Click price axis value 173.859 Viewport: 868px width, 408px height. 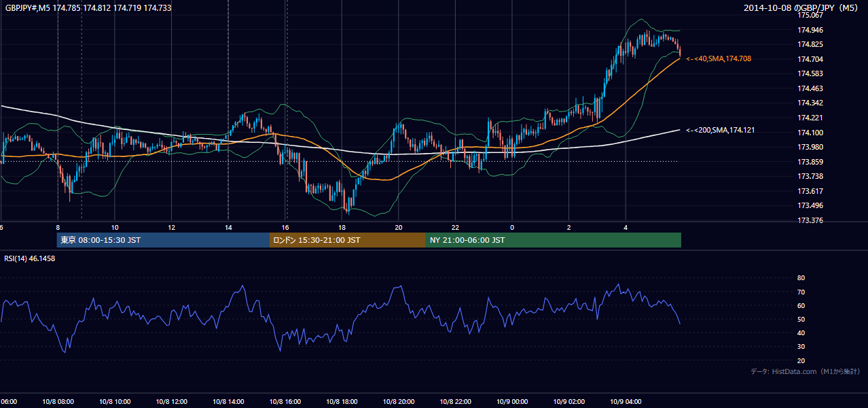[810, 162]
